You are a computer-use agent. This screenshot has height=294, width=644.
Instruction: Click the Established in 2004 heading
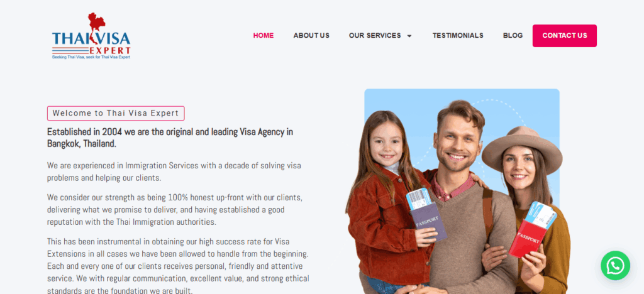tap(170, 138)
